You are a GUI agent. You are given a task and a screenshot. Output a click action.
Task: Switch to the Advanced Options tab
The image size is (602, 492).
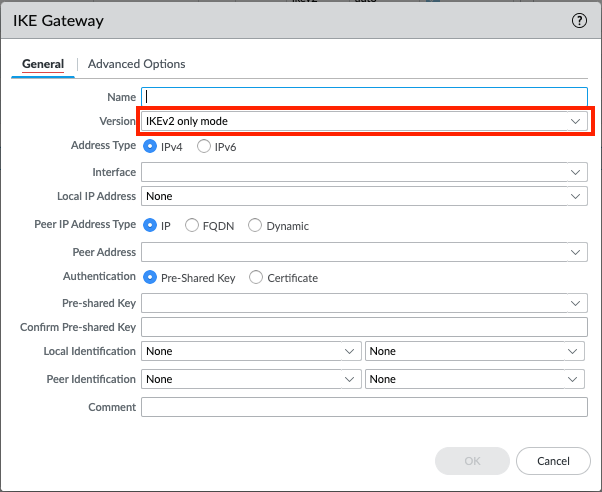[136, 64]
